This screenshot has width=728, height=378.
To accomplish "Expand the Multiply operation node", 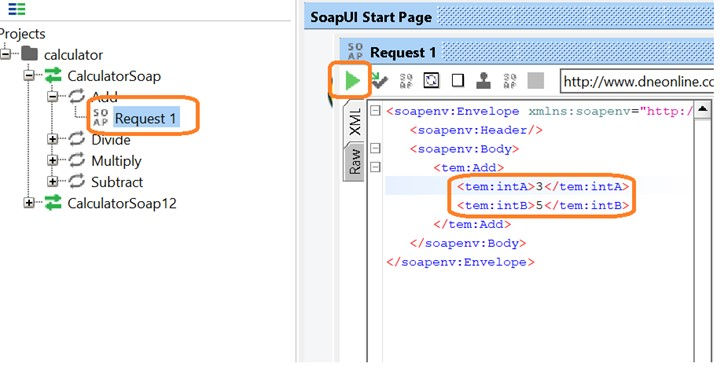I will pos(52,160).
